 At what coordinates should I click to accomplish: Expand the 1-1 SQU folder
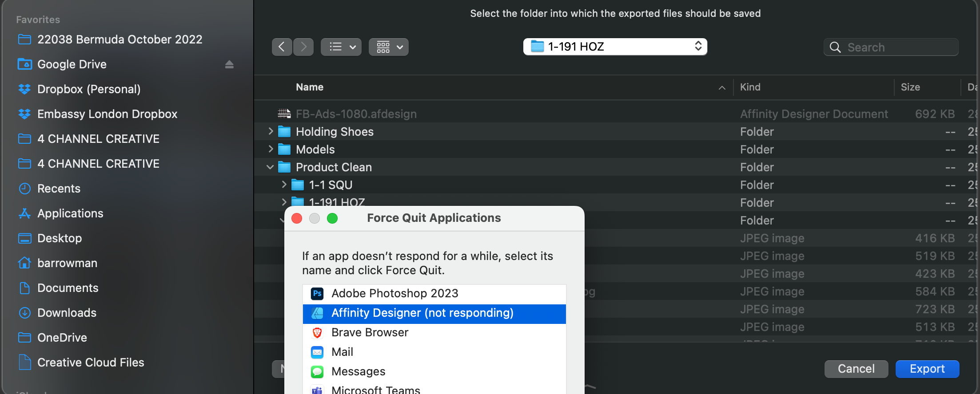(284, 185)
